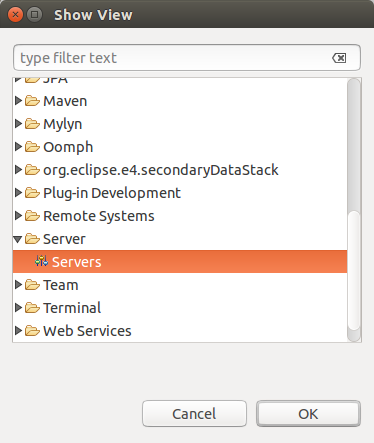Click the Cancel button
This screenshot has height=443, width=374.
194,414
